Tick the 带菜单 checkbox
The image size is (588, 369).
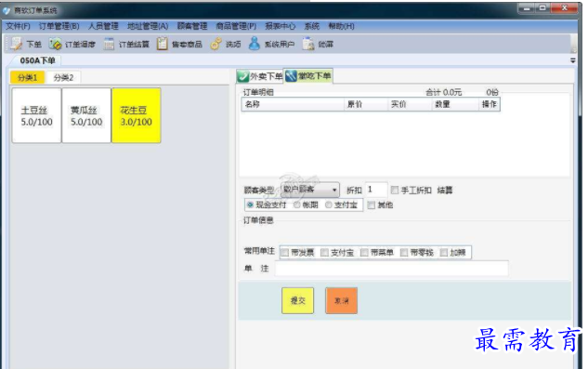[364, 253]
